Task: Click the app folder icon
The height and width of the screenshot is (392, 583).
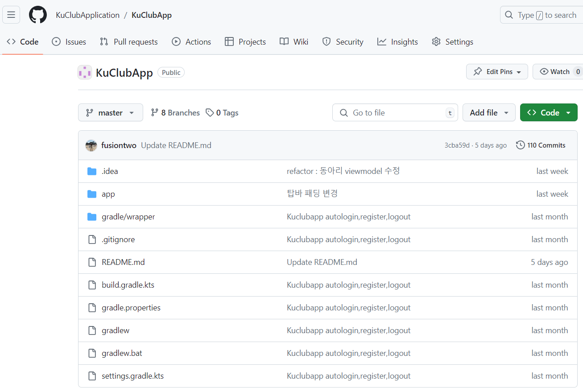Action: coord(92,194)
